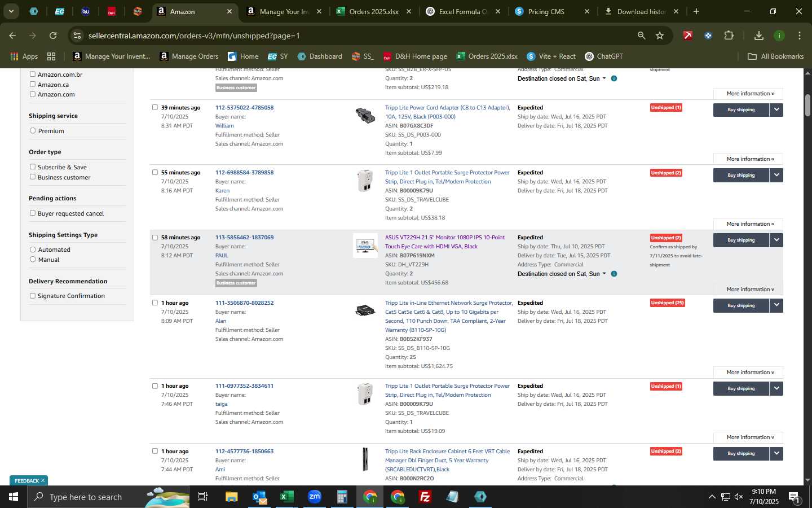The height and width of the screenshot is (508, 812).
Task: Click info icon beside PAUL's destination closed note
Action: click(614, 274)
